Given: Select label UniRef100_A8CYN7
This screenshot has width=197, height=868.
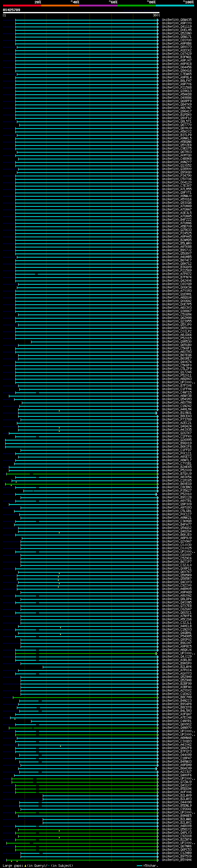Looking at the screenshot, I should [x=176, y=108].
